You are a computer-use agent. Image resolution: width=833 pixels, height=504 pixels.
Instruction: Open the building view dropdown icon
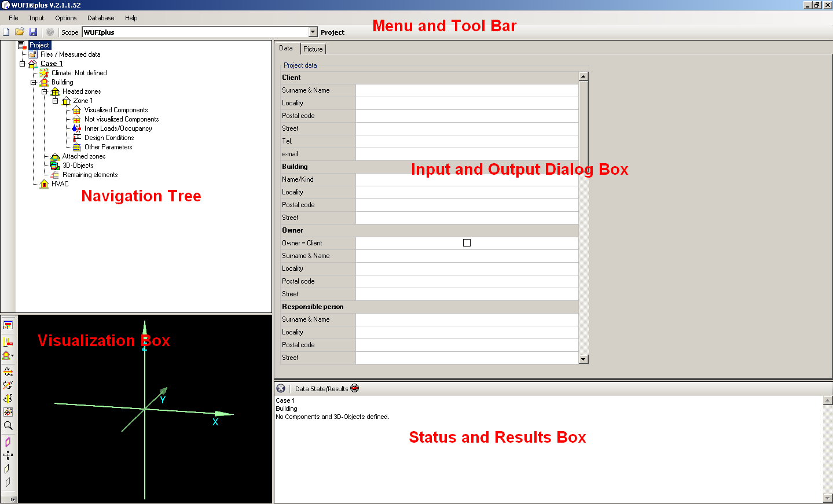tap(8, 355)
